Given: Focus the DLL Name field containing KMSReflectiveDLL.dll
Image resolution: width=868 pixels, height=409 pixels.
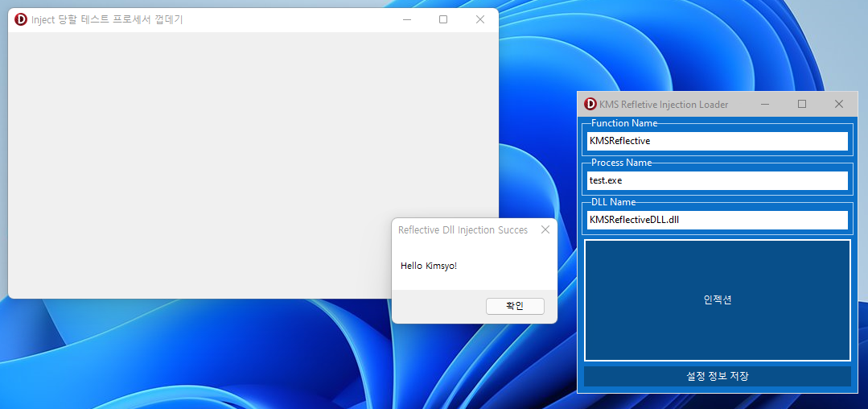Looking at the screenshot, I should pyautogui.click(x=718, y=220).
